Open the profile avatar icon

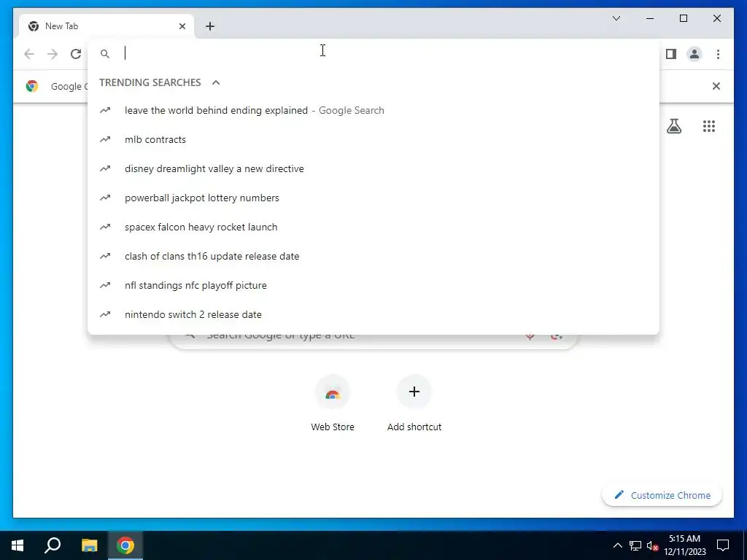point(694,54)
